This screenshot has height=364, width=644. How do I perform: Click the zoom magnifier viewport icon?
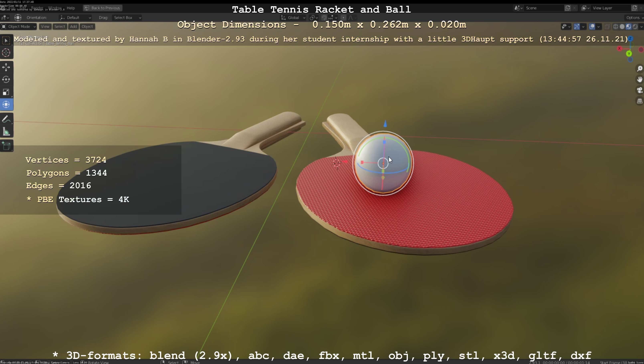tap(640, 69)
